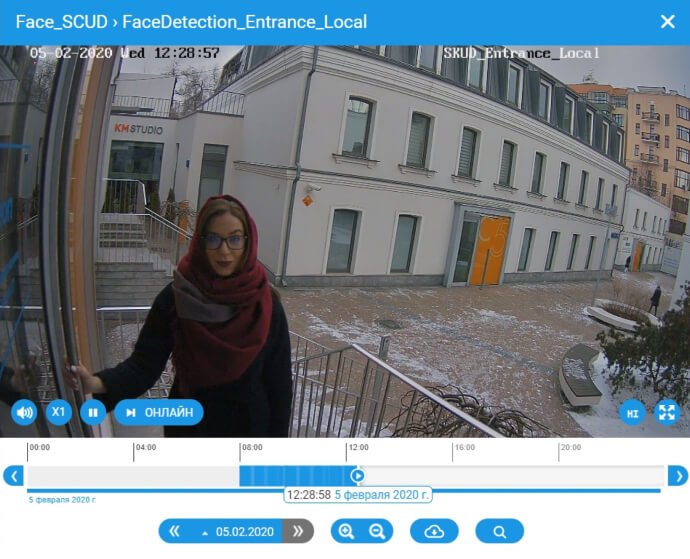Enter fullscreen video mode
Viewport: 690px width, 559px height.
coord(666,412)
